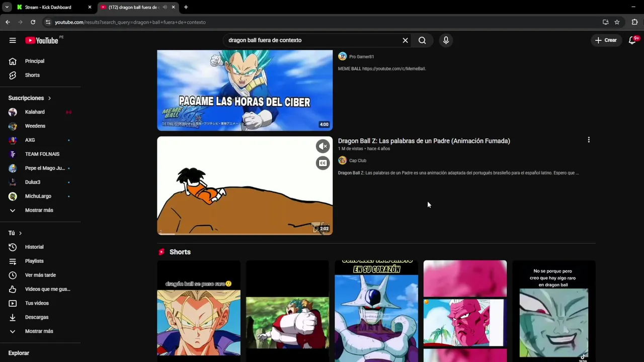Image resolution: width=644 pixels, height=362 pixels.
Task: Open the Goku lying on hill thumbnail
Action: pyautogui.click(x=245, y=186)
